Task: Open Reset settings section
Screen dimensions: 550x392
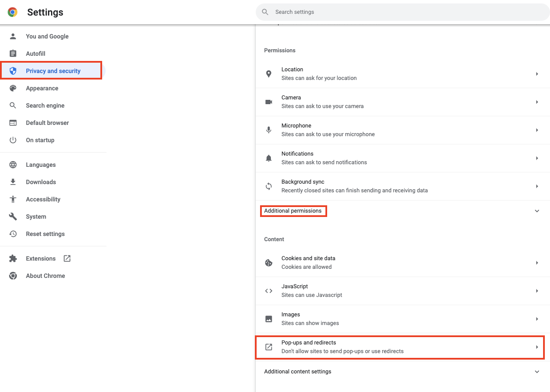Action: [x=45, y=234]
